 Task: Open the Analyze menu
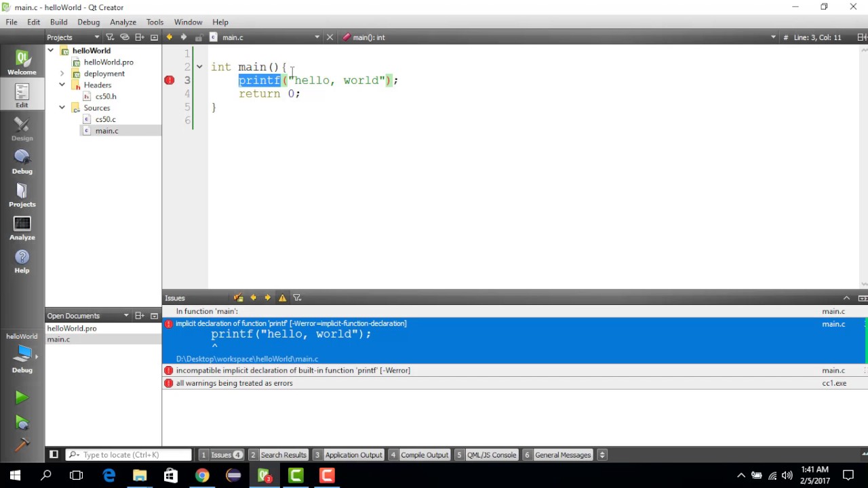pos(123,22)
